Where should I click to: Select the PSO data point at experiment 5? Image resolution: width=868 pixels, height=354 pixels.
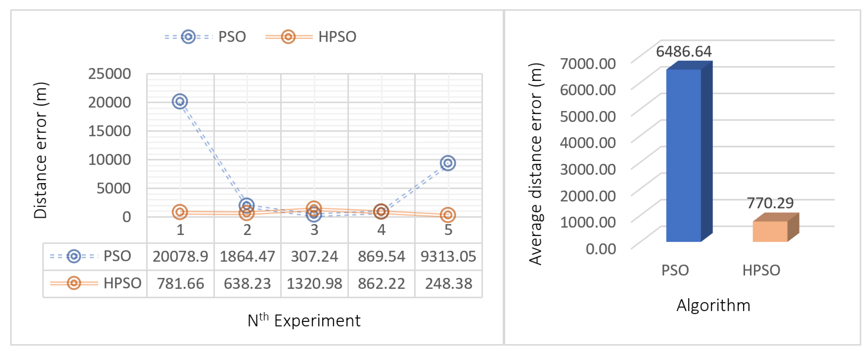click(448, 163)
